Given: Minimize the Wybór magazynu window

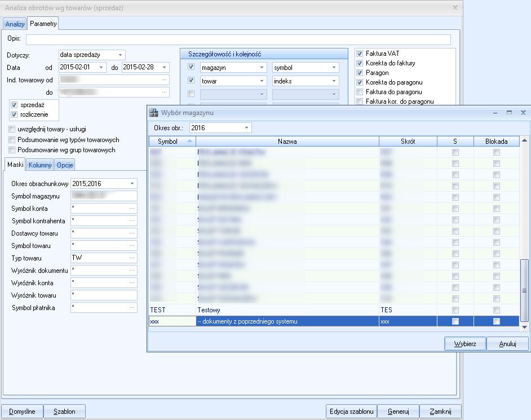Looking at the screenshot, I should coord(495,113).
